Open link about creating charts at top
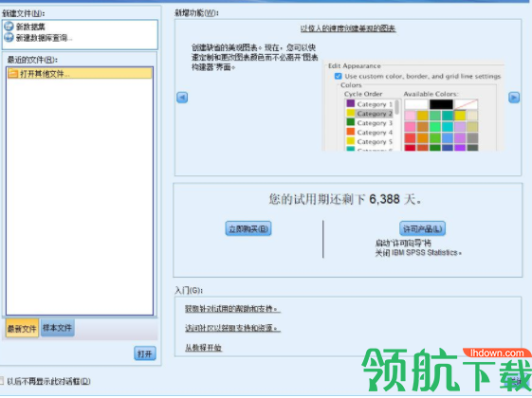This screenshot has width=532, height=398. [x=348, y=28]
